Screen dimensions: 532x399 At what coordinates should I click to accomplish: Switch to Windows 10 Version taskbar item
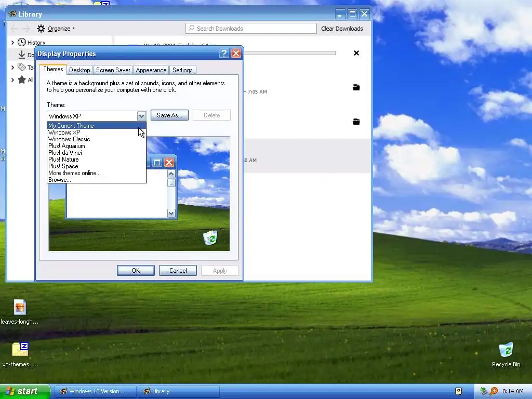(96, 391)
